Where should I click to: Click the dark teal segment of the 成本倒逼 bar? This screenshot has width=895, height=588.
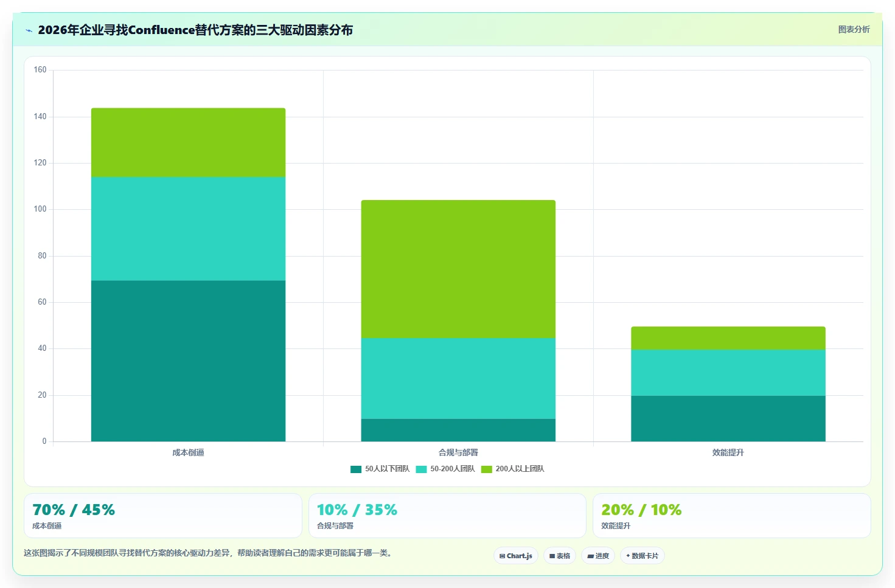click(x=188, y=361)
